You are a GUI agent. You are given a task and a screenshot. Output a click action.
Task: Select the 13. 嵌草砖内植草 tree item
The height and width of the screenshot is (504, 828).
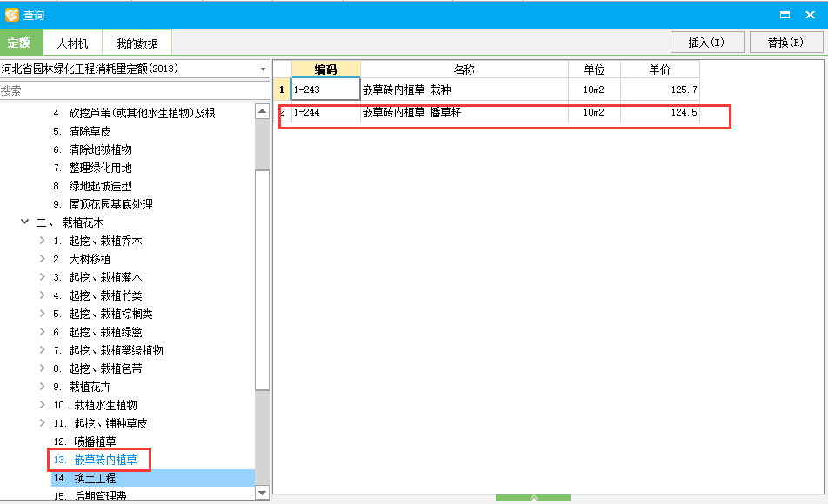(x=95, y=460)
